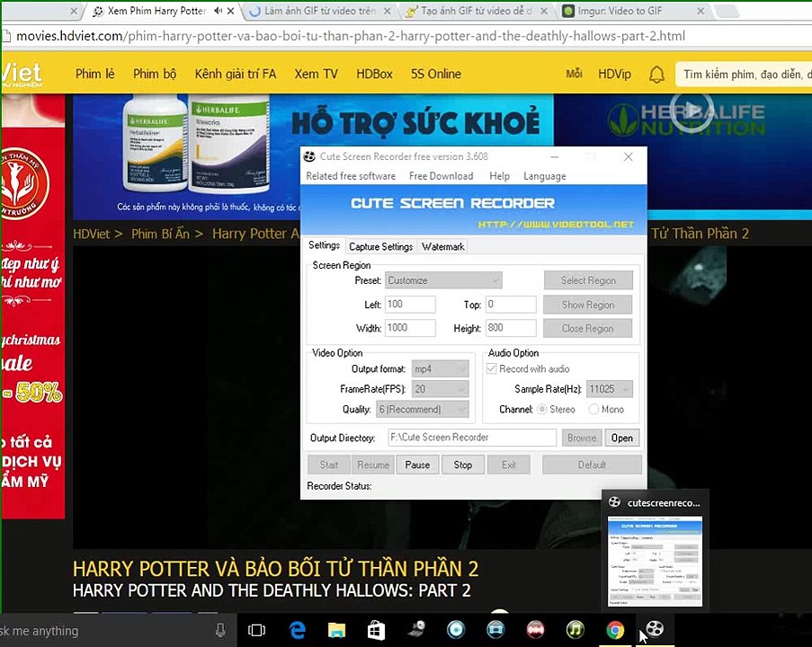
Task: Click the Start recording button
Action: (329, 465)
